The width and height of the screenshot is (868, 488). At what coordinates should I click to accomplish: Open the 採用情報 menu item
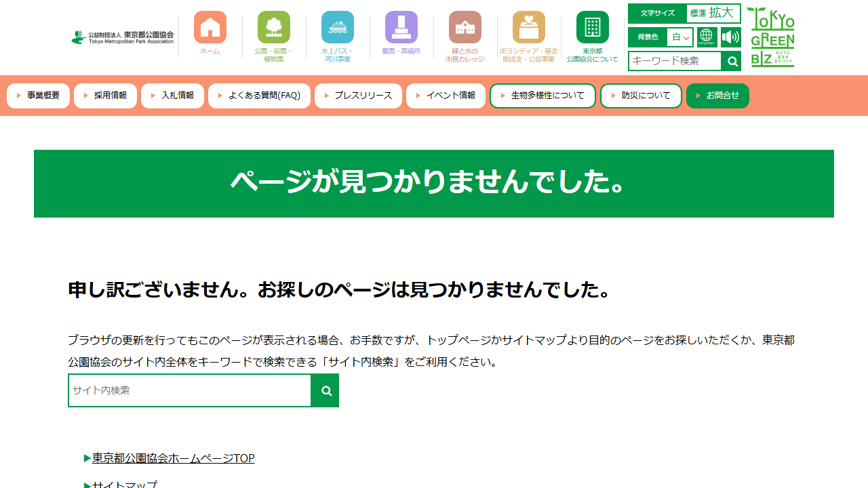click(105, 96)
